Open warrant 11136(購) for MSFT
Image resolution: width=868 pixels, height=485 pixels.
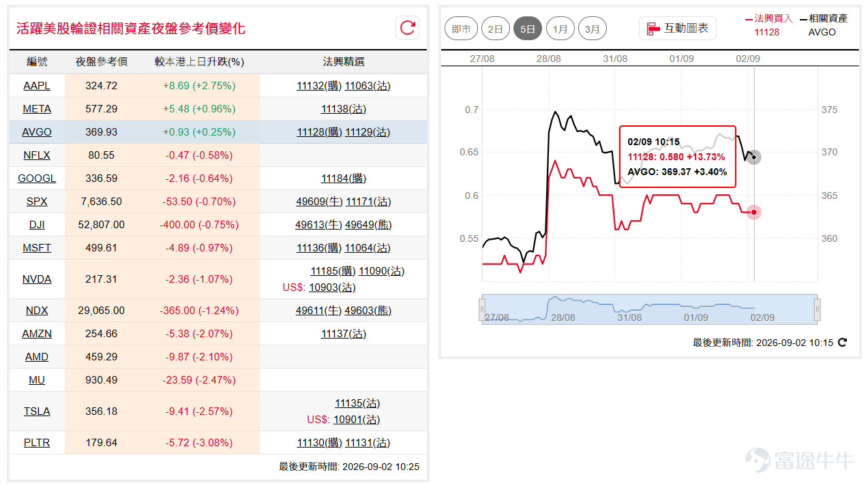(319, 248)
